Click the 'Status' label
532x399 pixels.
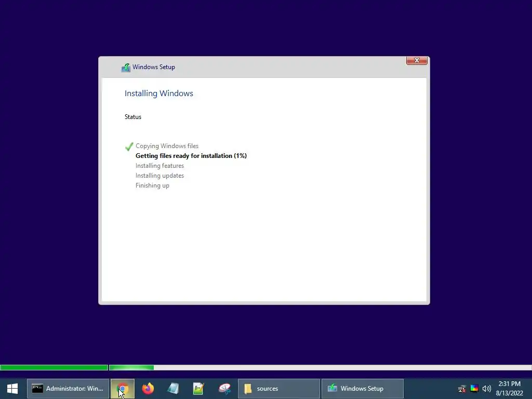pyautogui.click(x=133, y=117)
